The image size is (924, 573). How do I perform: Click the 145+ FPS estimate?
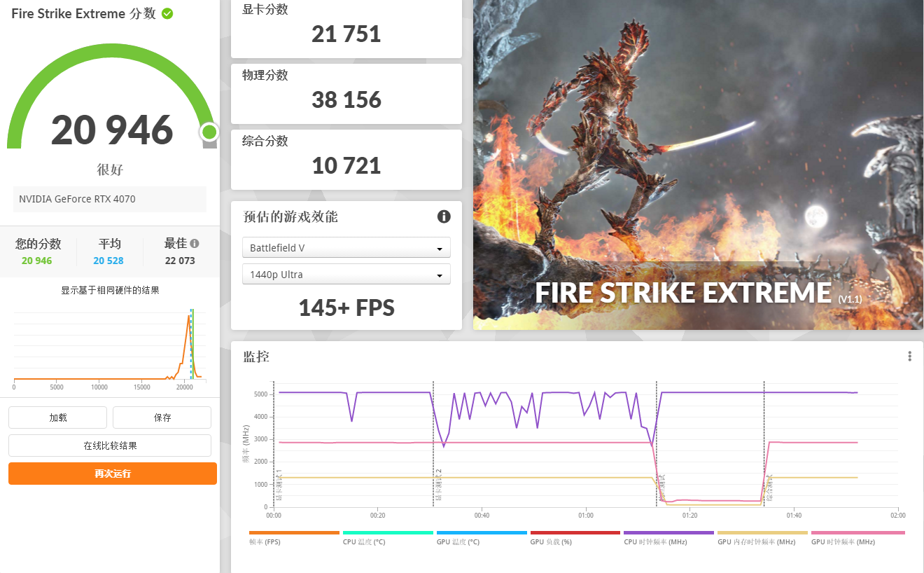(x=346, y=308)
